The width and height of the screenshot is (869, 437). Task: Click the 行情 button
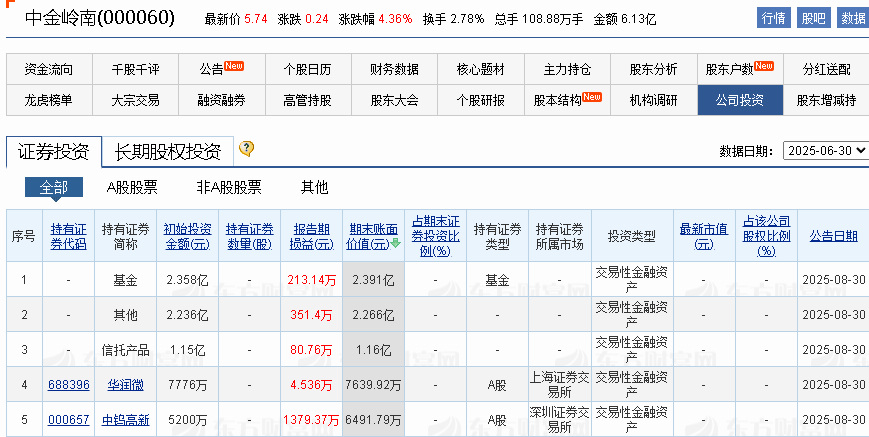(774, 18)
